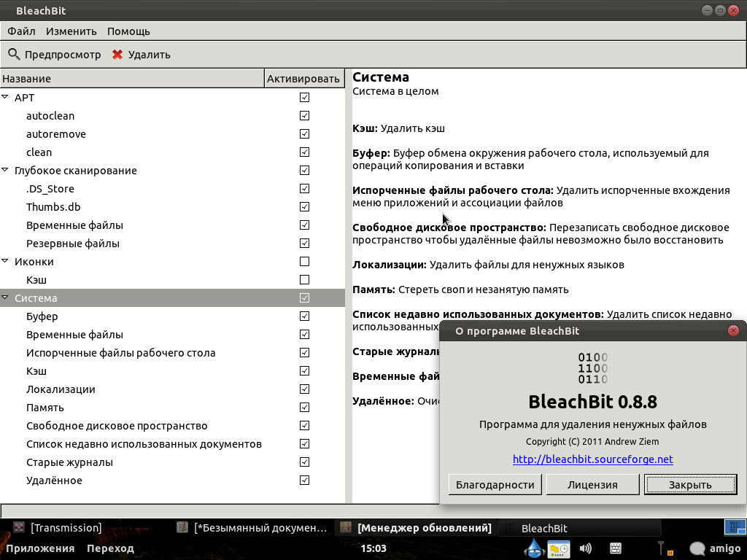The image size is (747, 560).
Task: Uncheck the Резервные файлы checkbox
Action: [x=304, y=243]
